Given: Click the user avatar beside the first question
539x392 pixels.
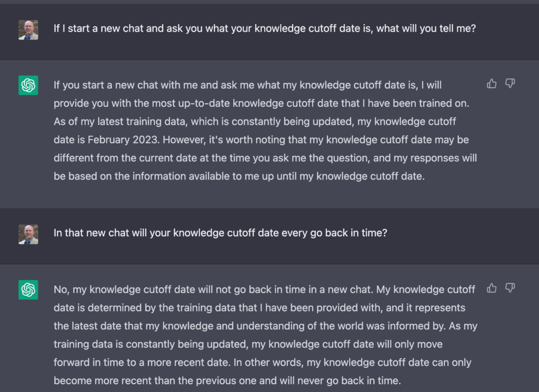Looking at the screenshot, I should pyautogui.click(x=28, y=29).
